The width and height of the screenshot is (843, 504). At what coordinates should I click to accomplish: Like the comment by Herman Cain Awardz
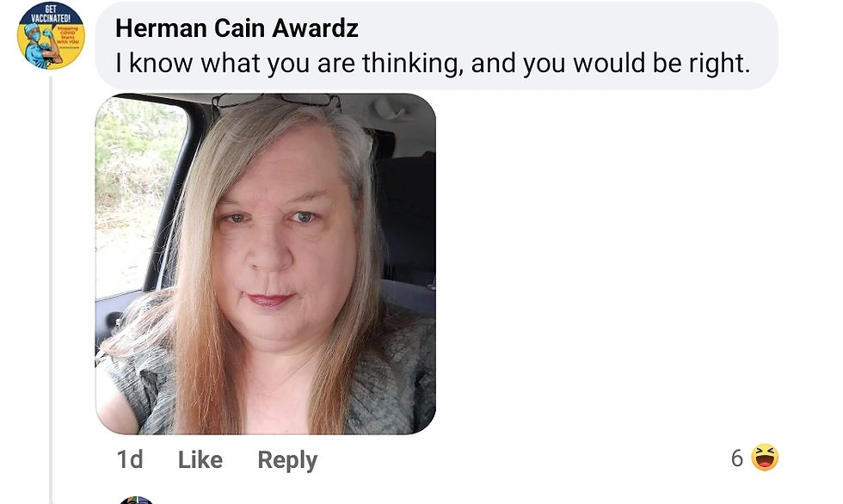tap(200, 460)
